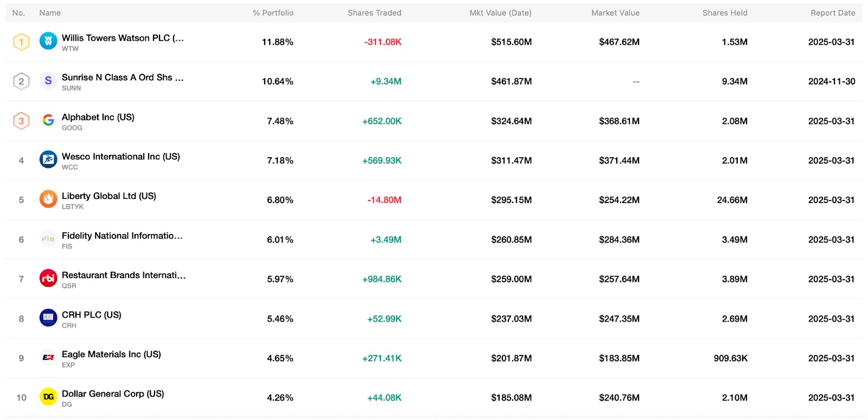This screenshot has height=420, width=868.
Task: Click the QSR ticker symbol
Action: pyautogui.click(x=69, y=286)
